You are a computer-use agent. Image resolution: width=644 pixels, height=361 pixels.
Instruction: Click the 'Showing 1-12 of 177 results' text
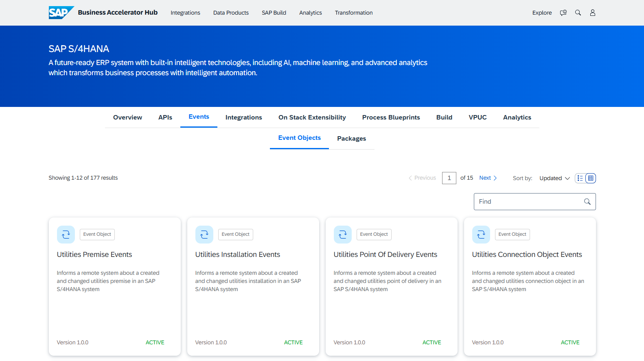pos(83,178)
